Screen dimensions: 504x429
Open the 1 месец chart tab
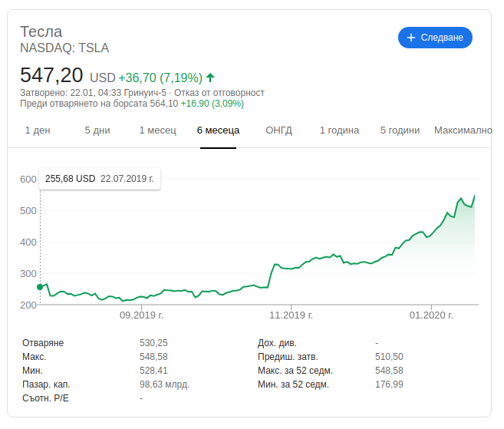158,130
